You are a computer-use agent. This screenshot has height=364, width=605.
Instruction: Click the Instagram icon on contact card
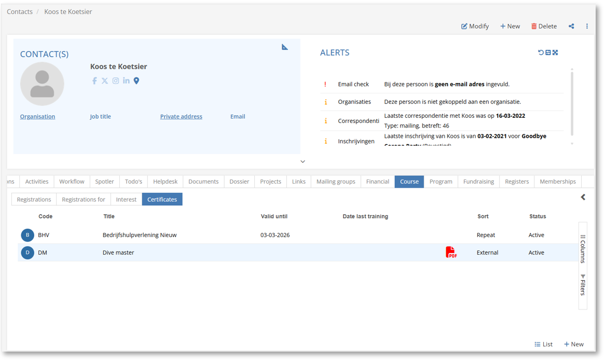[116, 81]
